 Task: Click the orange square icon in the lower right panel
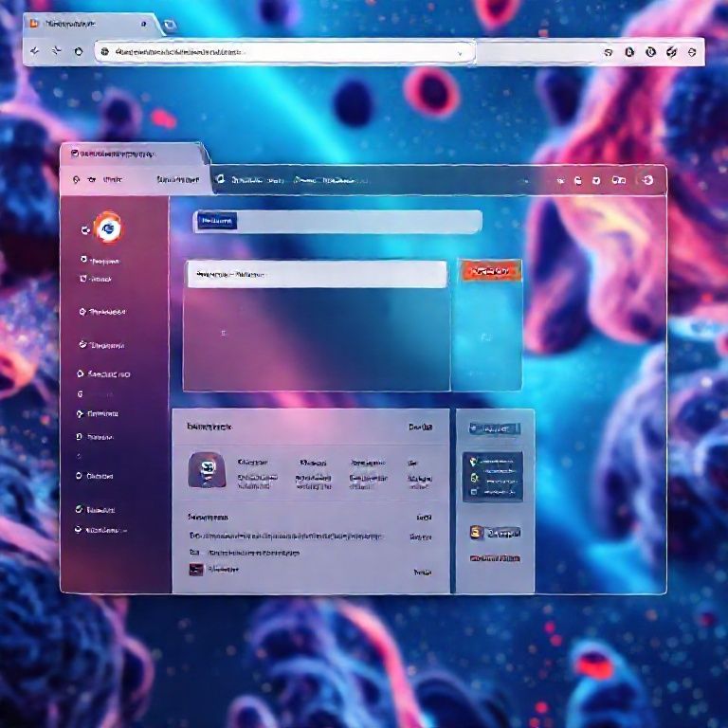coord(476,533)
